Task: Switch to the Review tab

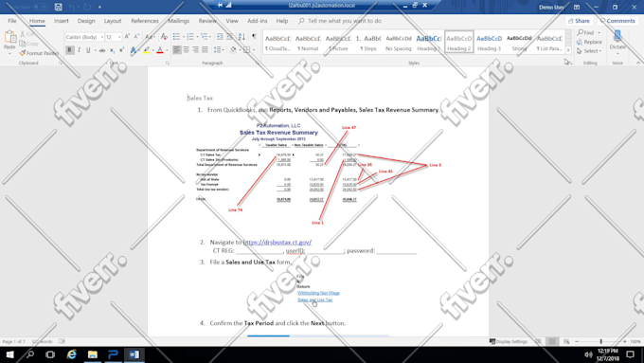Action: [x=207, y=21]
